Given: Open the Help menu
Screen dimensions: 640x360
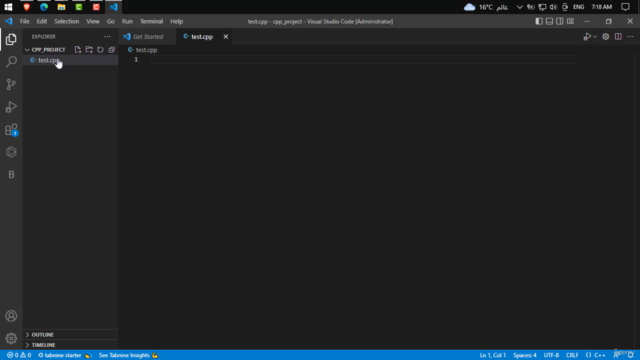Looking at the screenshot, I should tap(177, 21).
